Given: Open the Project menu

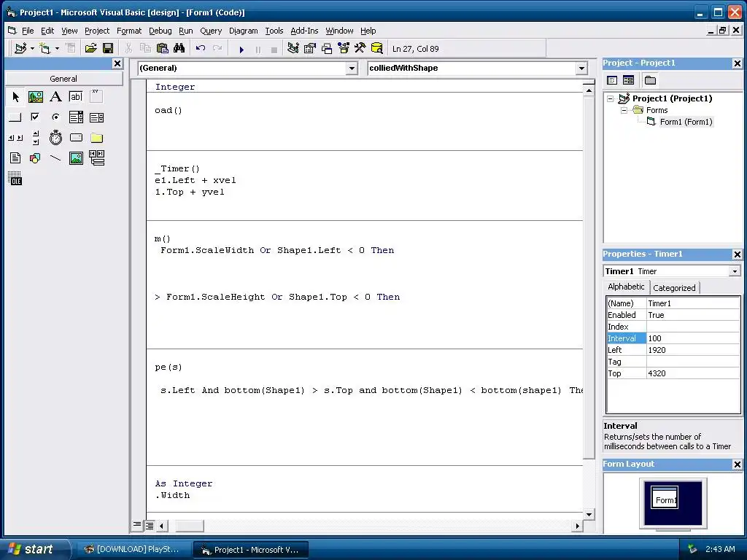Looking at the screenshot, I should (x=97, y=31).
